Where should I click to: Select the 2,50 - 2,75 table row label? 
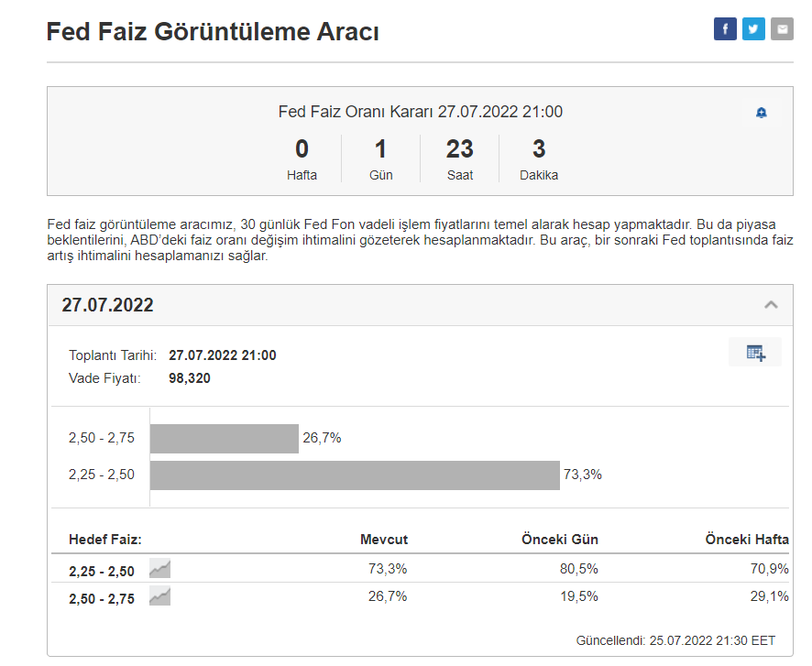(x=102, y=598)
